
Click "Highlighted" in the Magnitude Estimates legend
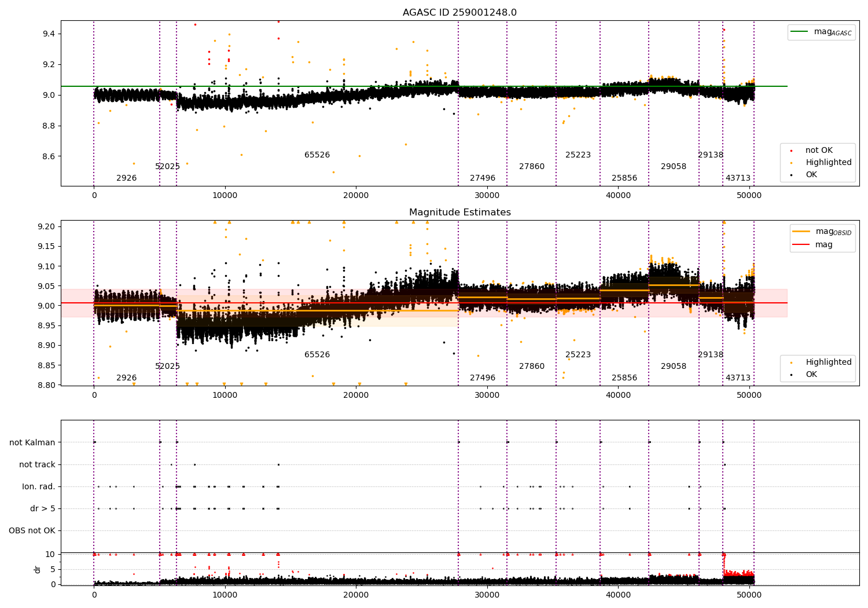(x=829, y=362)
